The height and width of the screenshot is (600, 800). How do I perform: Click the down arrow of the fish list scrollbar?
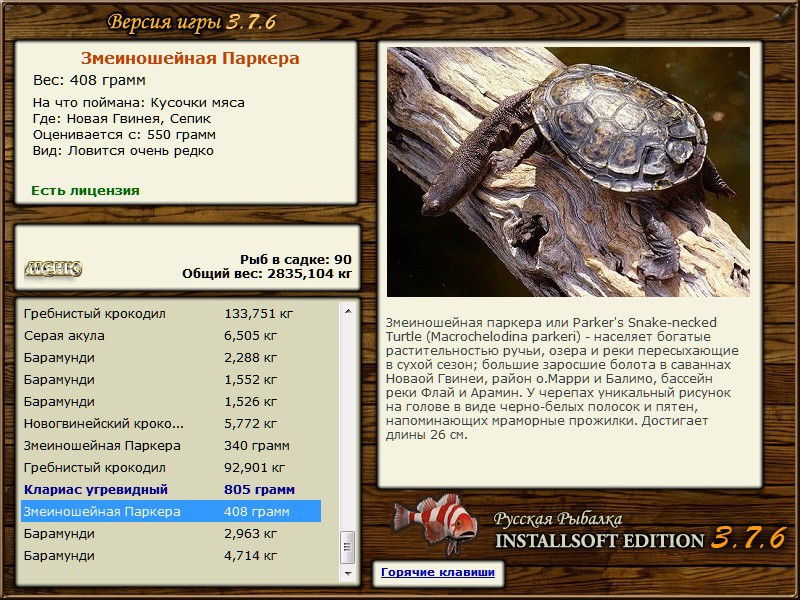[348, 573]
